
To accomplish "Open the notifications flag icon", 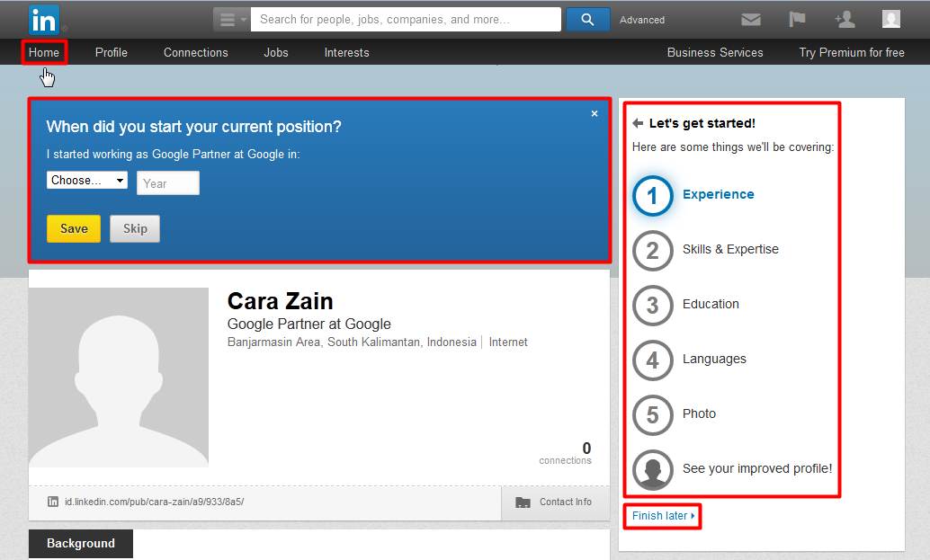I will (797, 20).
